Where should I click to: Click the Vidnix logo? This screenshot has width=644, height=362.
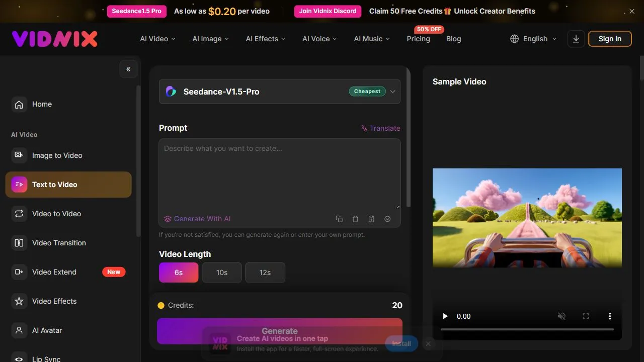(x=55, y=39)
